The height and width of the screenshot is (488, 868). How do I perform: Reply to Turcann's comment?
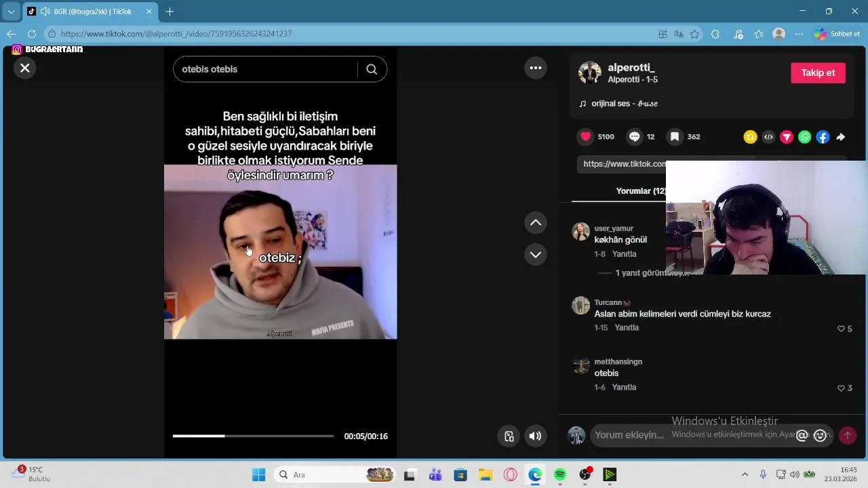tap(627, 327)
